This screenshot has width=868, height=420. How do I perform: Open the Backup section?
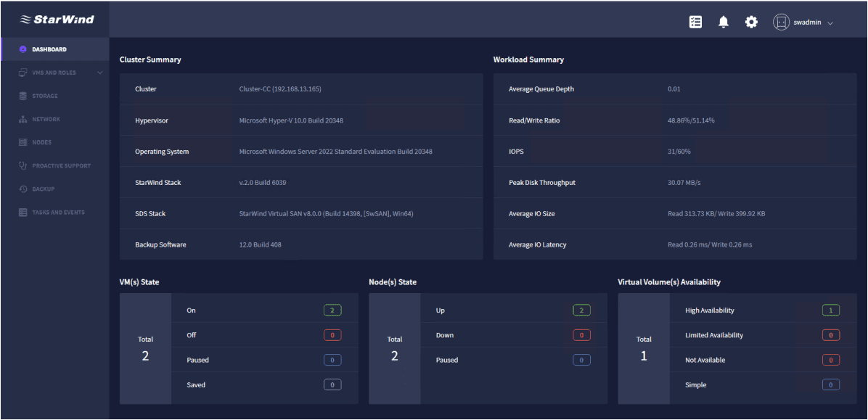(x=55, y=189)
